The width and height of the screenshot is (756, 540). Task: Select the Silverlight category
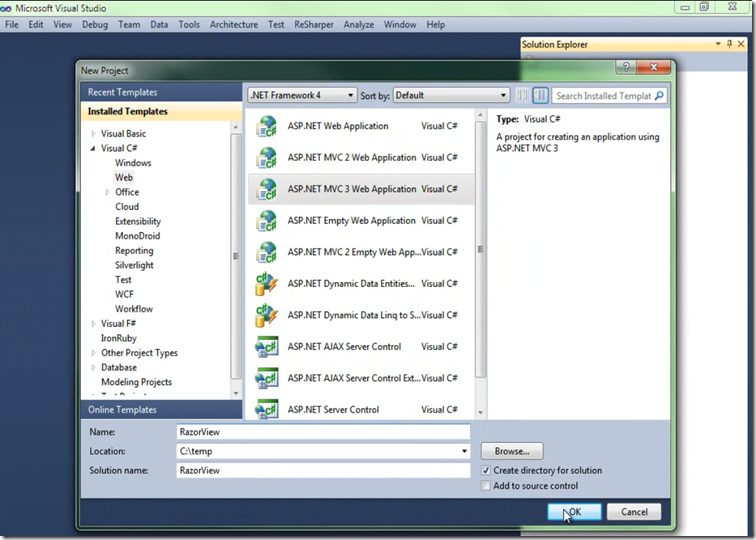pos(134,265)
